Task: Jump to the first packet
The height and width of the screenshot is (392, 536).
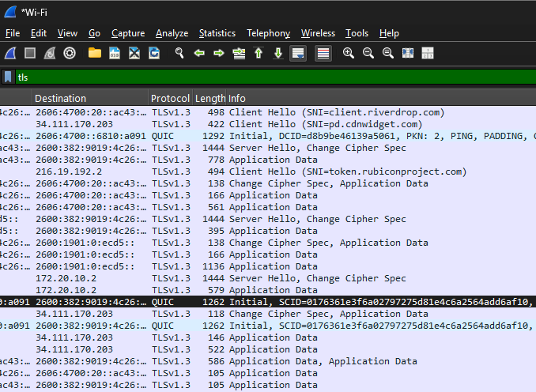Action: [x=259, y=53]
